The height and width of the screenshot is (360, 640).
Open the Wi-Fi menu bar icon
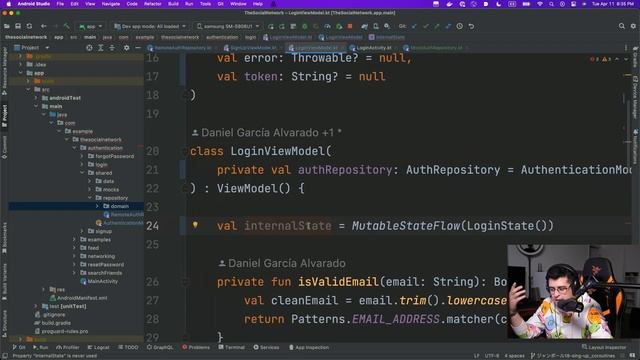(540, 4)
